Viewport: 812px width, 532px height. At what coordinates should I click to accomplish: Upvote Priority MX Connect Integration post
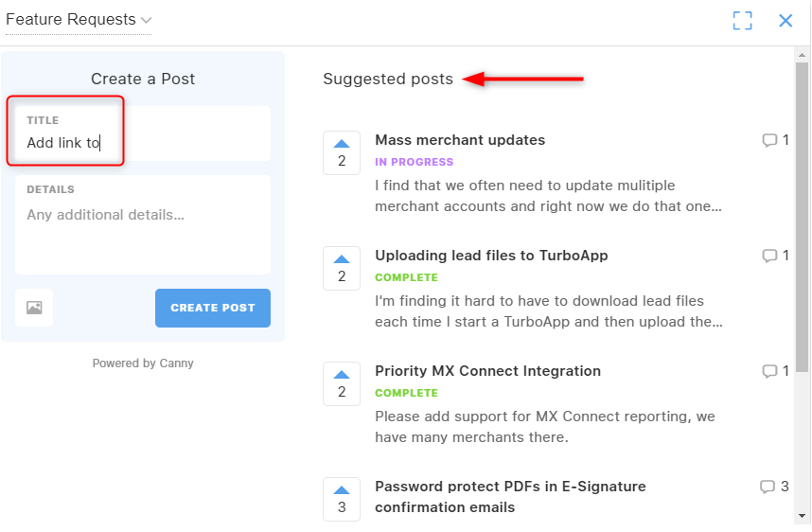[342, 383]
